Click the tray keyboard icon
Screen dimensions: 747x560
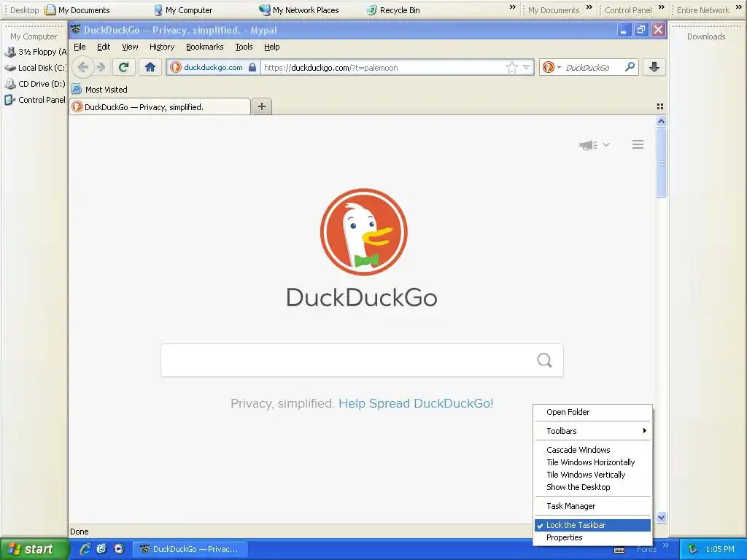point(619,551)
